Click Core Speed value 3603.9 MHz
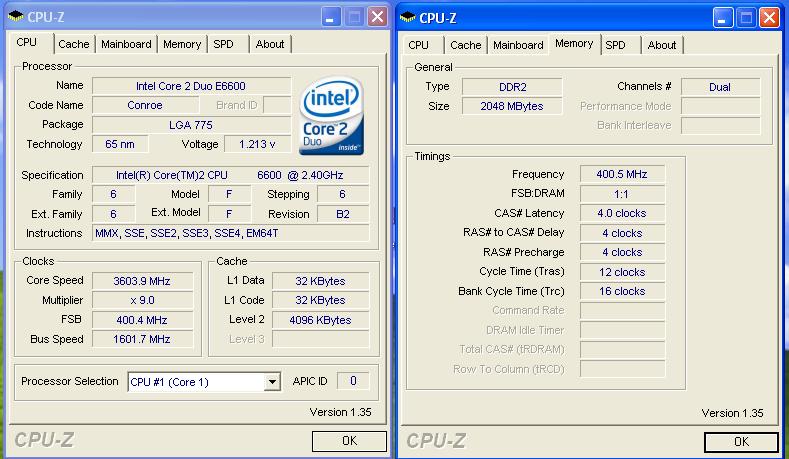Image resolution: width=789 pixels, height=459 pixels. [142, 281]
